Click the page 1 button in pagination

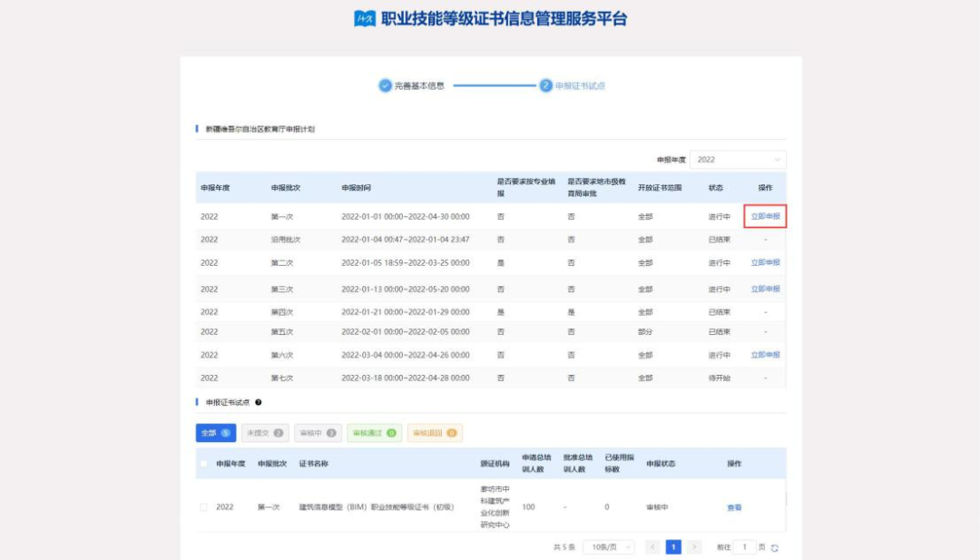(672, 546)
